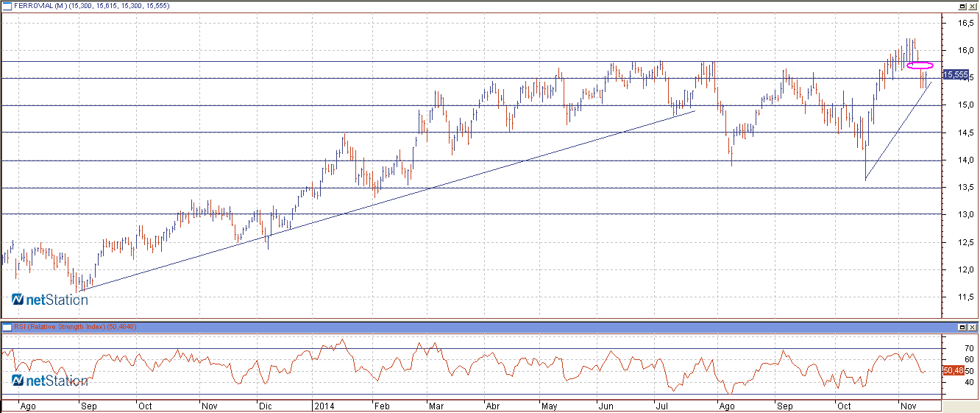
Task: Select the FERROVIAL (M) title text
Action: (x=40, y=5)
